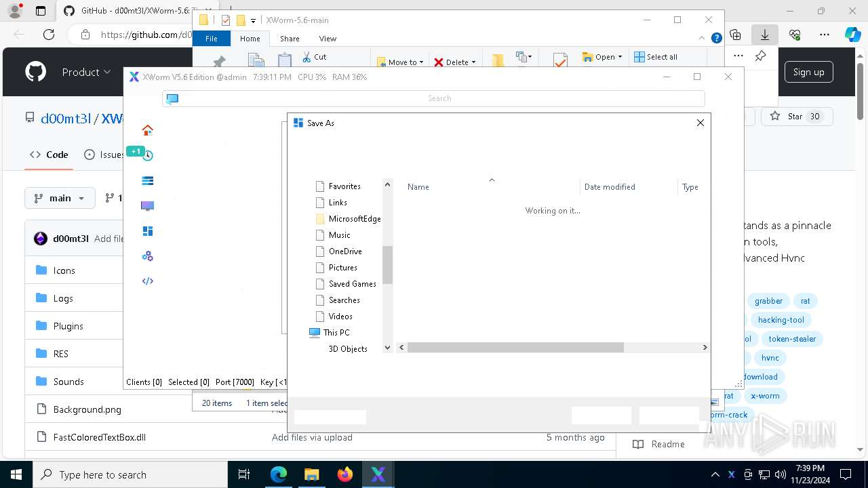
Task: Select 3D Objects in Save As tree
Action: pos(348,349)
